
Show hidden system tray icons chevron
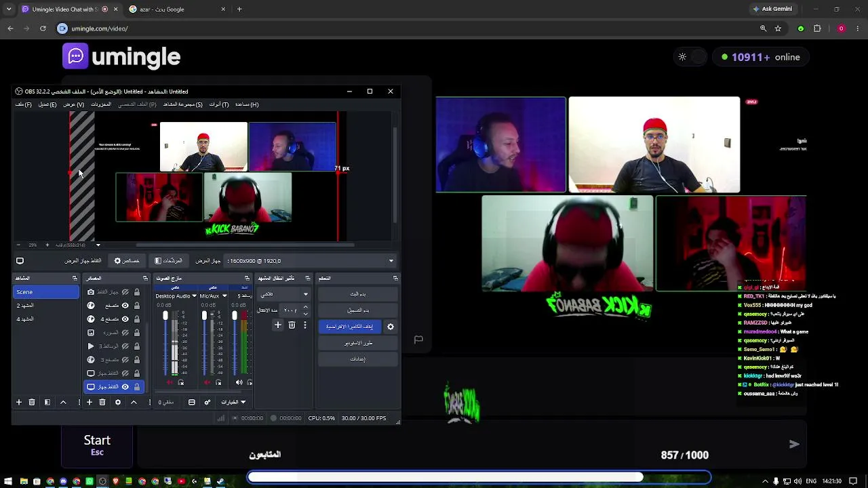766,481
